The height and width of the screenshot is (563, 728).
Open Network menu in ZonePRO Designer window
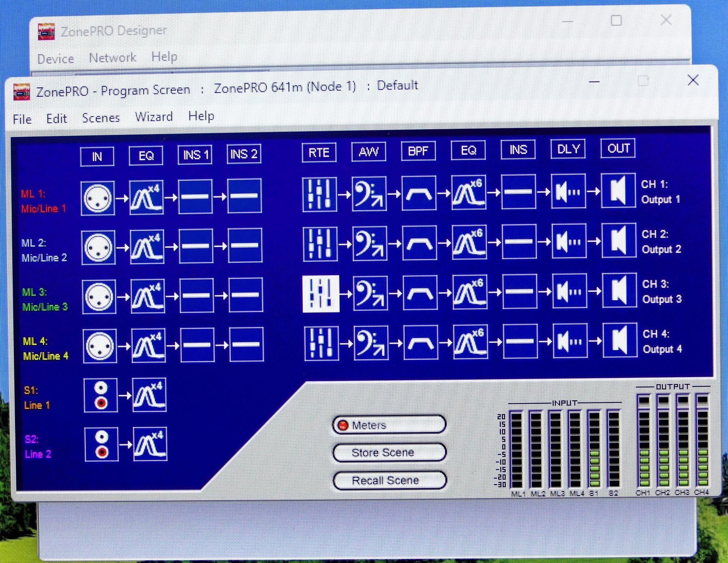click(x=113, y=58)
